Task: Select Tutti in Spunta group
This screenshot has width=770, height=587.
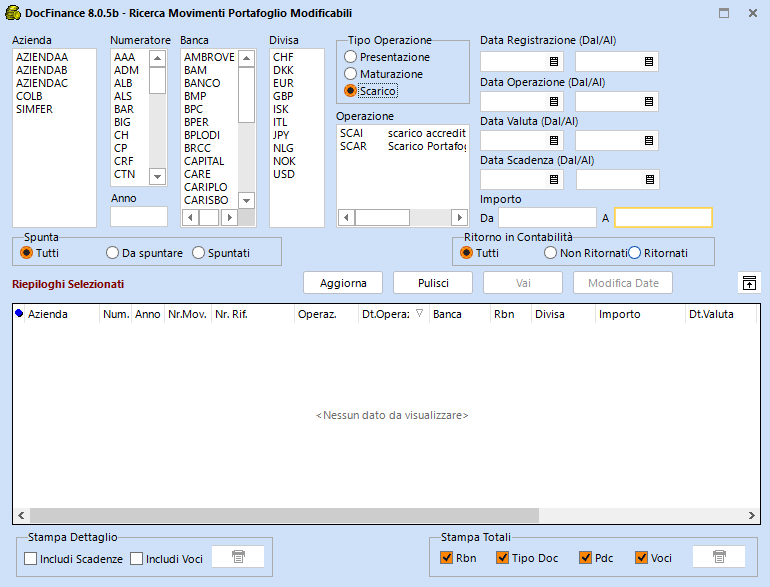Action: 26,253
